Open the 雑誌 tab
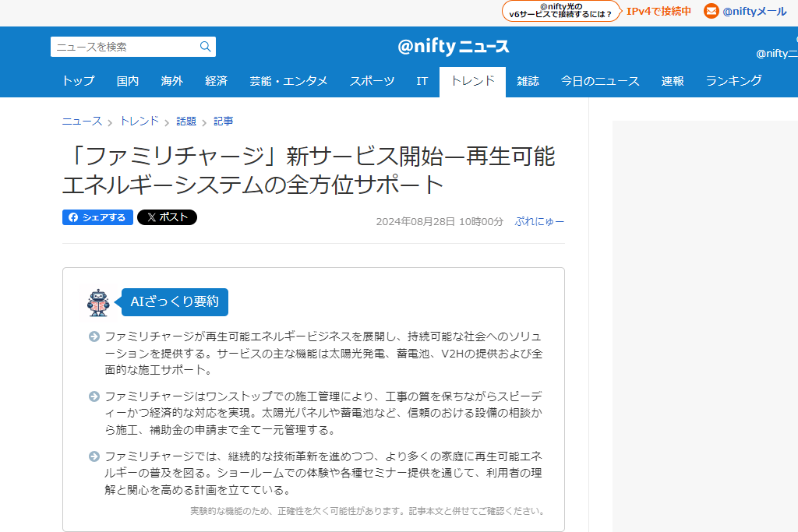 (528, 81)
